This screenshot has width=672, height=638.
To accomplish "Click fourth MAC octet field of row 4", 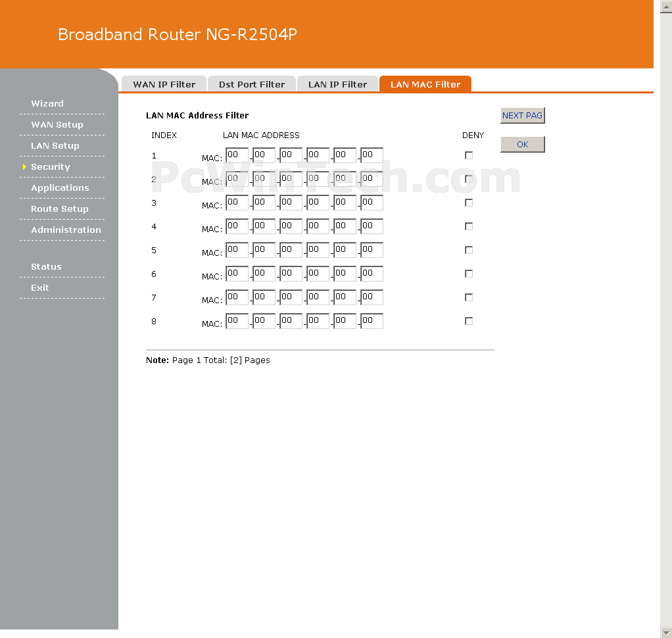I will click(x=318, y=226).
